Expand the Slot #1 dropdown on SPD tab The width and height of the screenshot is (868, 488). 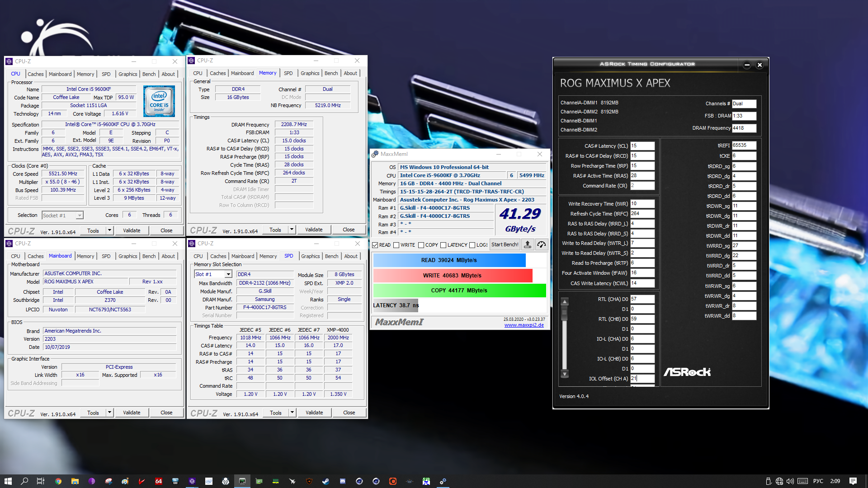(x=228, y=274)
